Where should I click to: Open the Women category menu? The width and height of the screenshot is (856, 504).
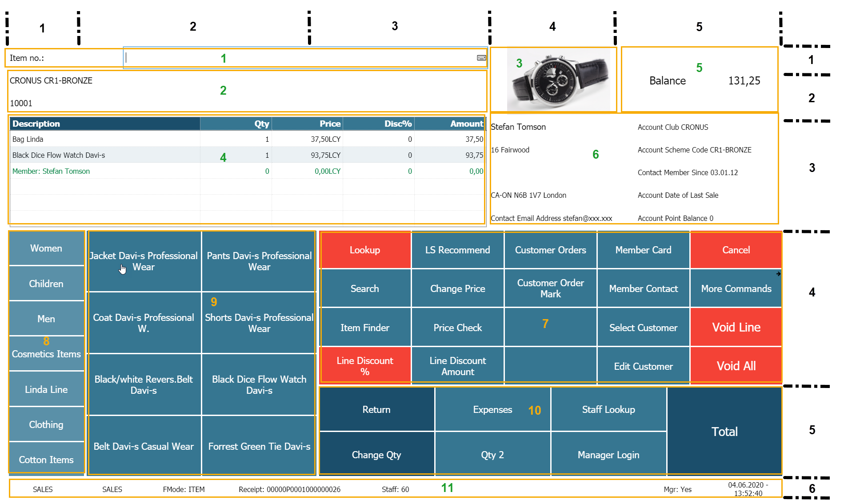(46, 248)
